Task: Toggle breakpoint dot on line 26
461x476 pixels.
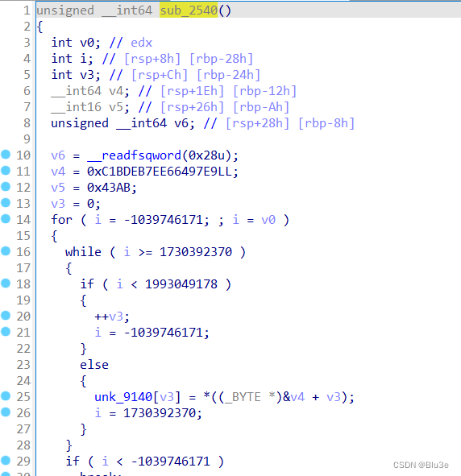Action: (x=6, y=412)
